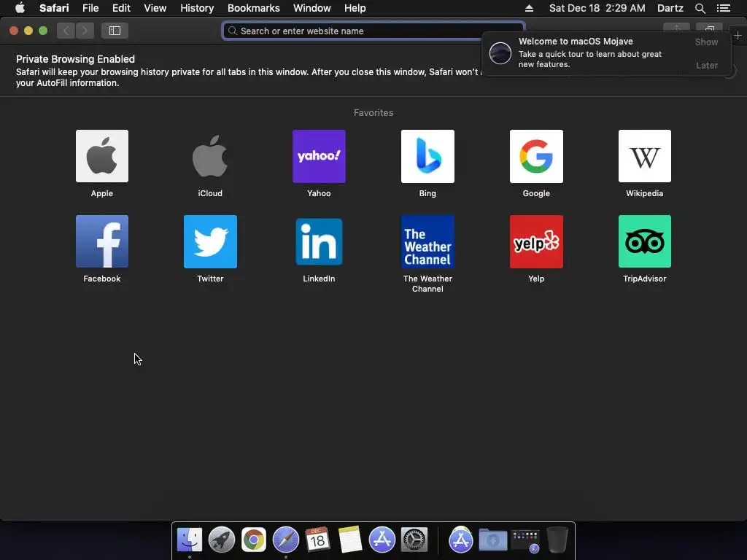This screenshot has height=560, width=747.
Task: Open the Bookmarks menu
Action: [253, 8]
